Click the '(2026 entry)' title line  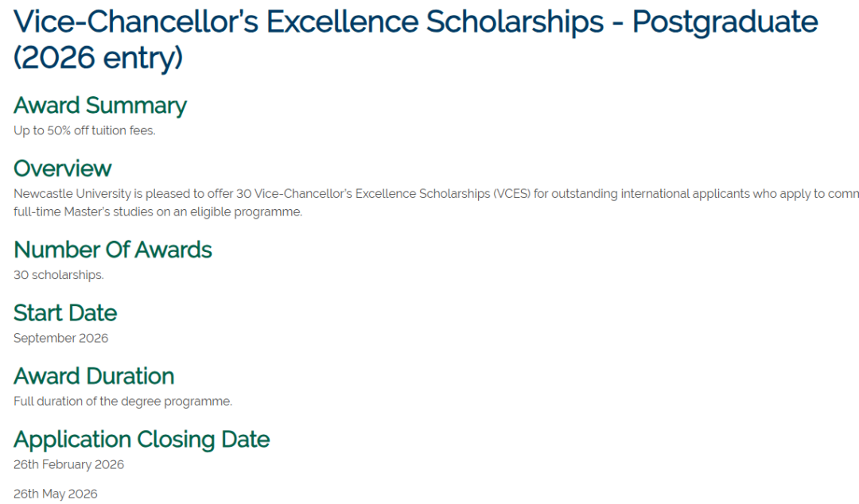point(98,58)
